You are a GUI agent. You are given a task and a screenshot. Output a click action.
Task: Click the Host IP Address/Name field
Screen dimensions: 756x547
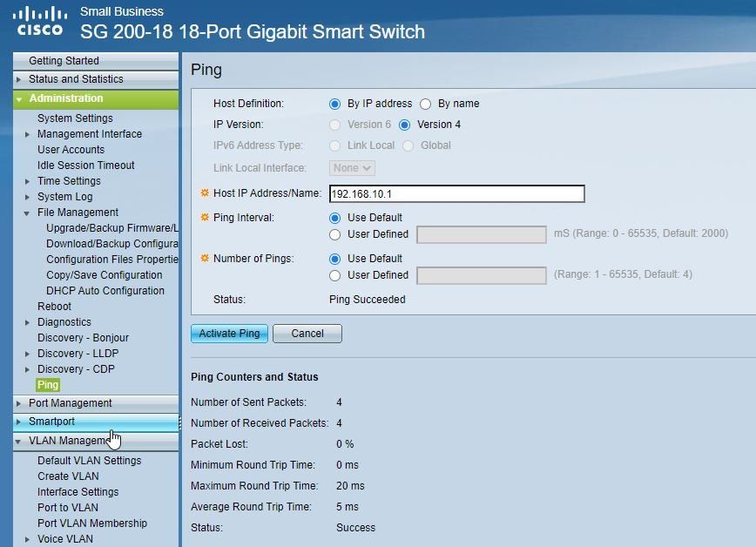click(x=457, y=194)
